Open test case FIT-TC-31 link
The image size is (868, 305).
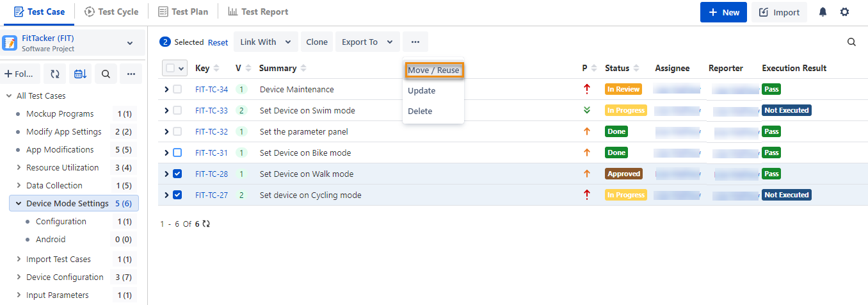coord(211,152)
